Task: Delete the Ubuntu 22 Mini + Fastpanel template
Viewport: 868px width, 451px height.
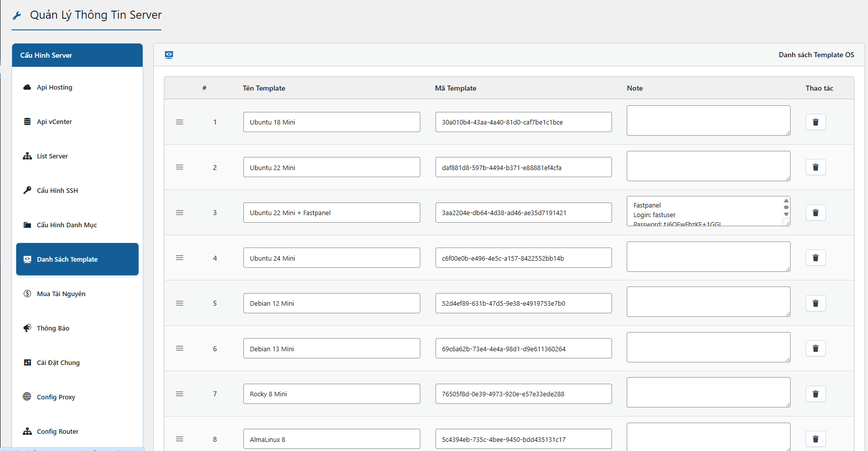Action: click(x=815, y=213)
